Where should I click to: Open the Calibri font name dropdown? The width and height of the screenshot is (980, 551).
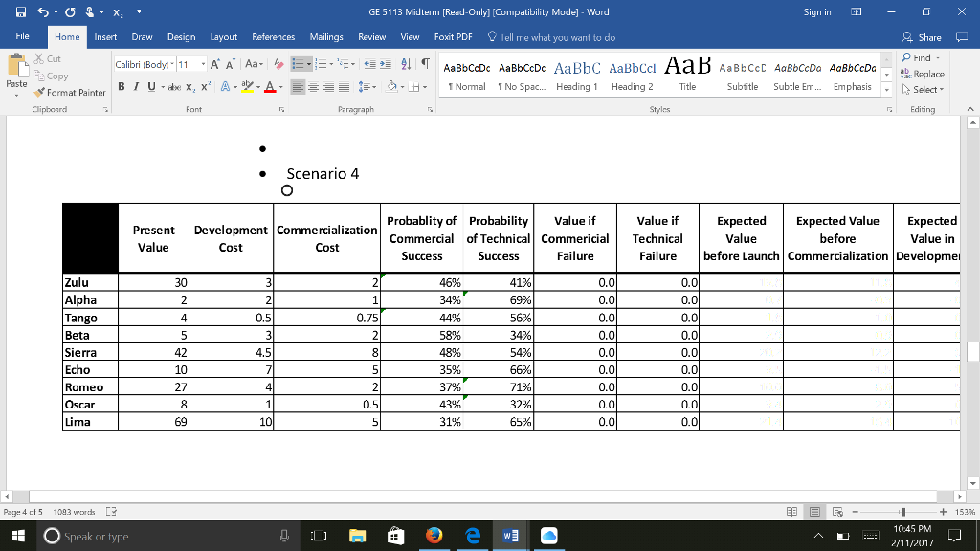[172, 64]
